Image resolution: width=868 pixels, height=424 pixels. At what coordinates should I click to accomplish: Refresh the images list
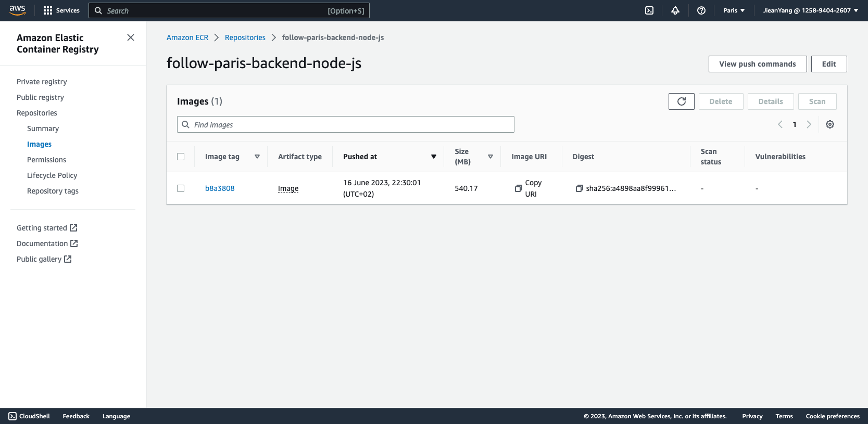pos(682,101)
